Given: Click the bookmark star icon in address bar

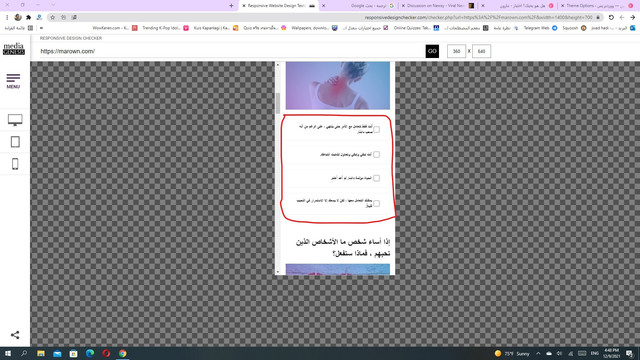Looking at the screenshot, I should (x=52, y=18).
